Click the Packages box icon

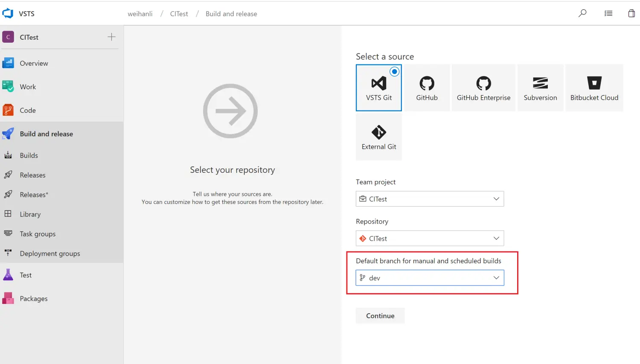[x=8, y=298]
